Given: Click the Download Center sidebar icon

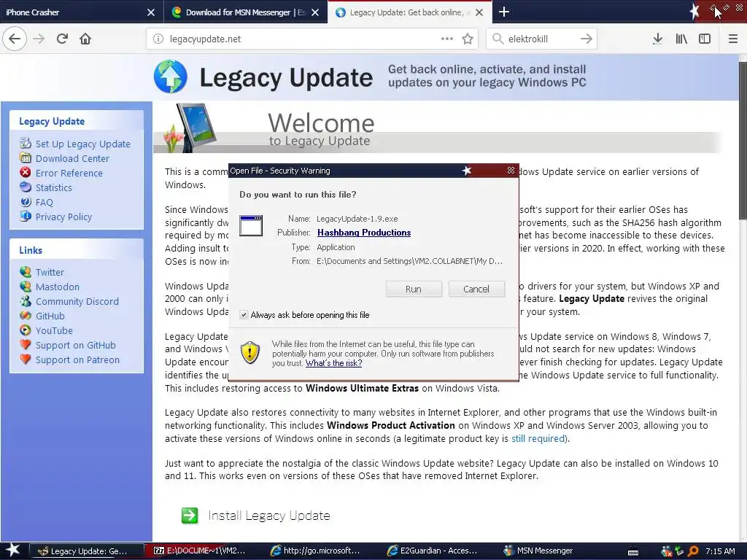Looking at the screenshot, I should tap(26, 157).
